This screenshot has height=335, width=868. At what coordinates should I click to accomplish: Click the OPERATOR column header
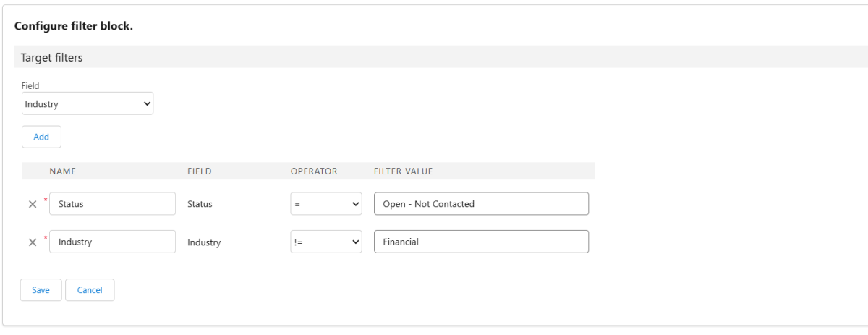[x=314, y=171]
